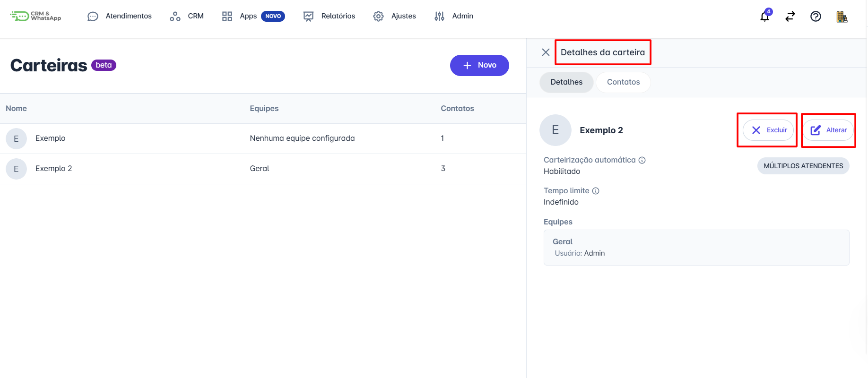868x378 pixels.
Task: Select the Detalhes tab
Action: point(566,82)
